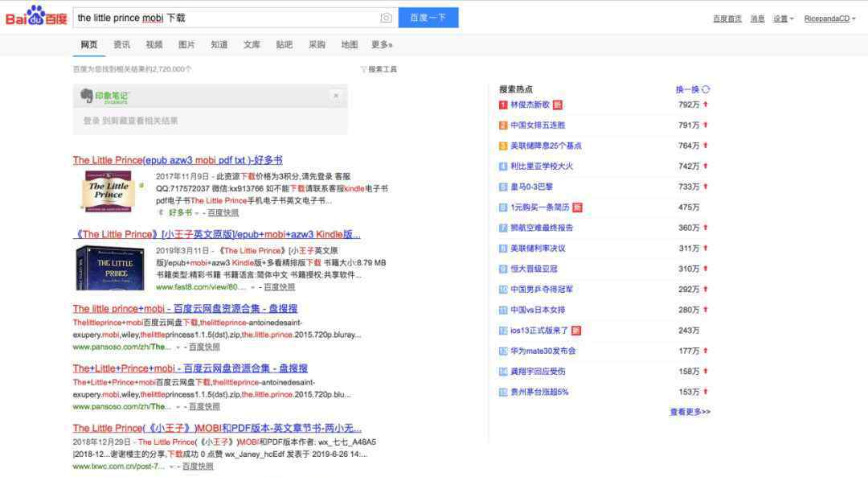Viewport: 868px width, 477px height.
Task: Open result The Little Prince 好多书
Action: 178,160
